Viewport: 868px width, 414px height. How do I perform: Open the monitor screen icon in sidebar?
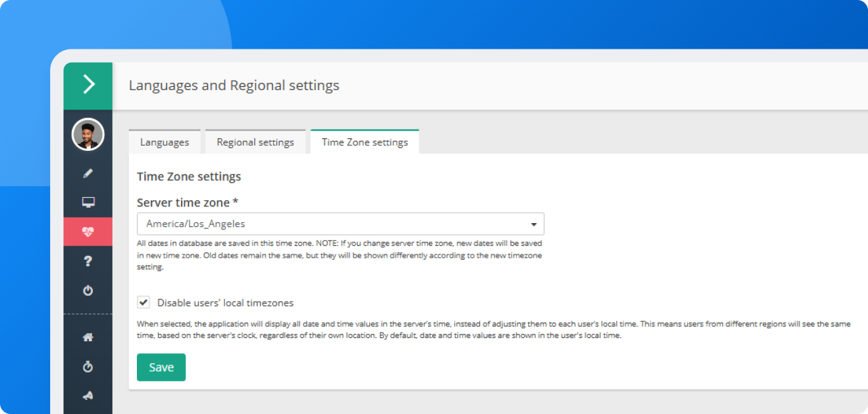tap(88, 202)
